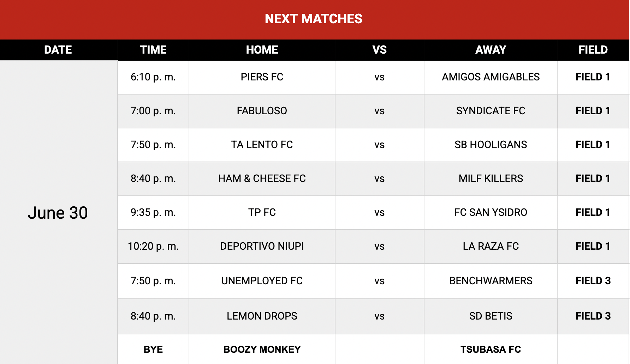630x364 pixels.
Task: Click FIELD 3 for UNEMPLOYED FC match
Action: coord(593,281)
